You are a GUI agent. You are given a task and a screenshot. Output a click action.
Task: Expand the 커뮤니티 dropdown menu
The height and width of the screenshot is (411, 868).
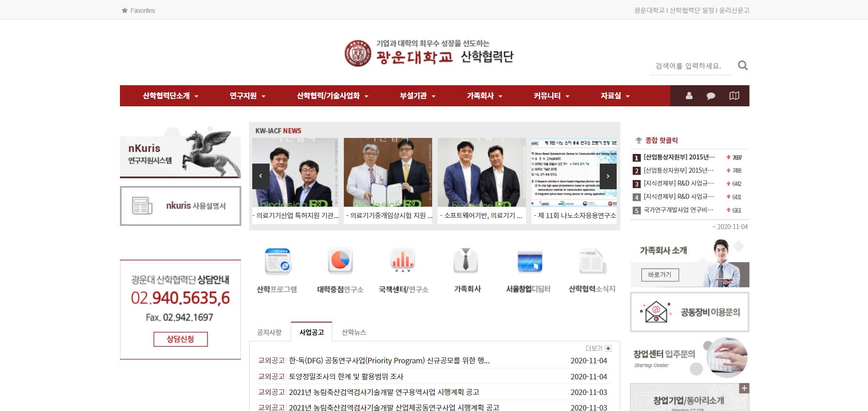551,96
